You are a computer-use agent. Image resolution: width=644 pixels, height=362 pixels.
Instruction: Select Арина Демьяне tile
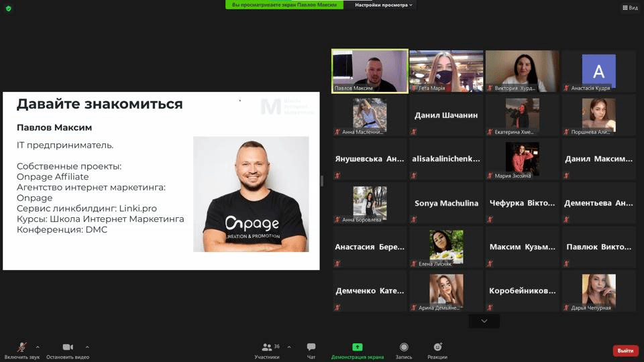(446, 291)
